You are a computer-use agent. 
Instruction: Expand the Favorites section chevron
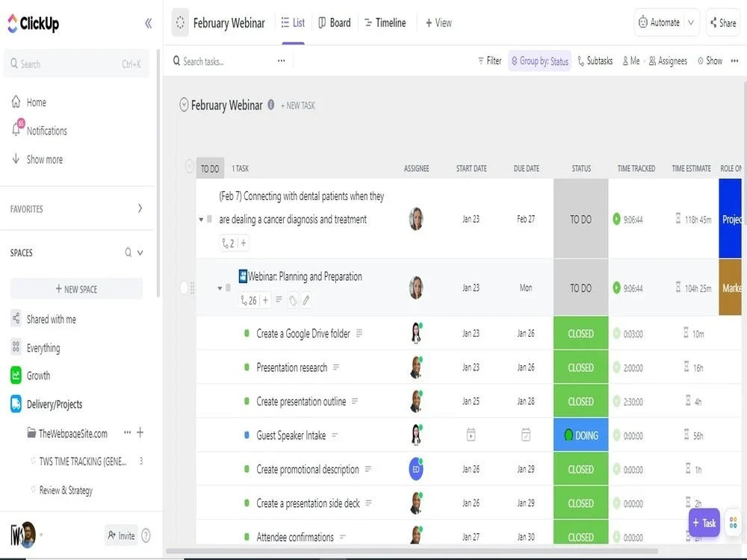[x=140, y=208]
